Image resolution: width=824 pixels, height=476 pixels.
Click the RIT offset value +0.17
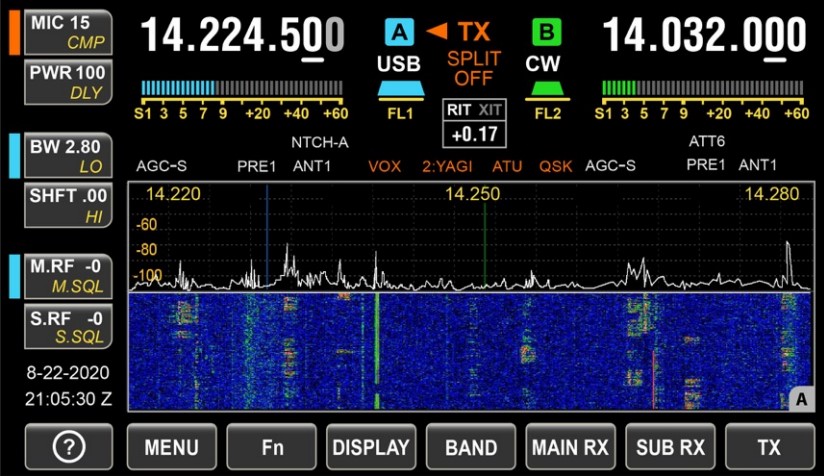tap(475, 134)
